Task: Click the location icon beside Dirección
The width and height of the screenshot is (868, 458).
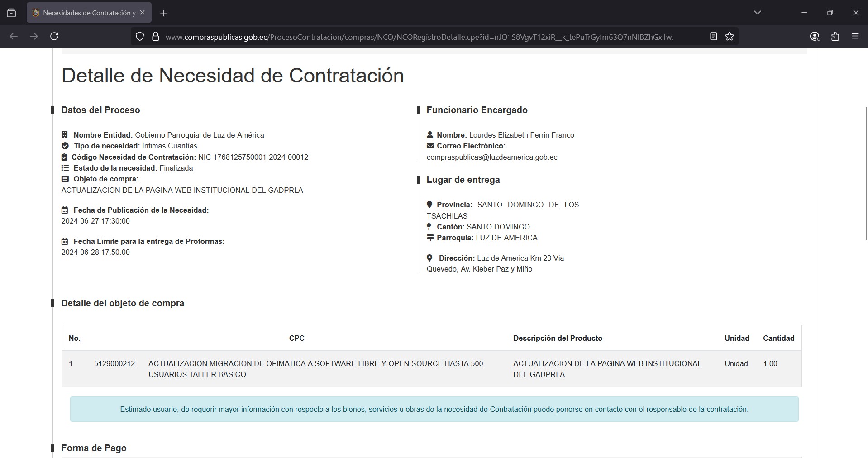Action: (x=429, y=258)
